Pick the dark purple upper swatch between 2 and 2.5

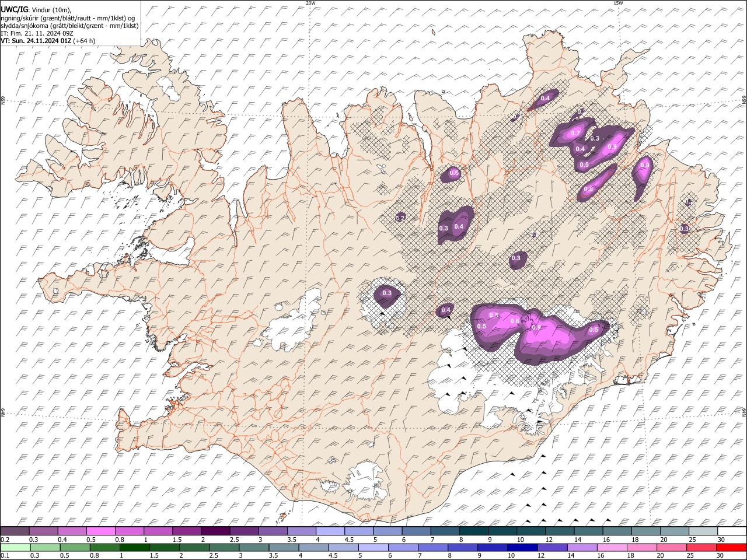click(x=215, y=531)
